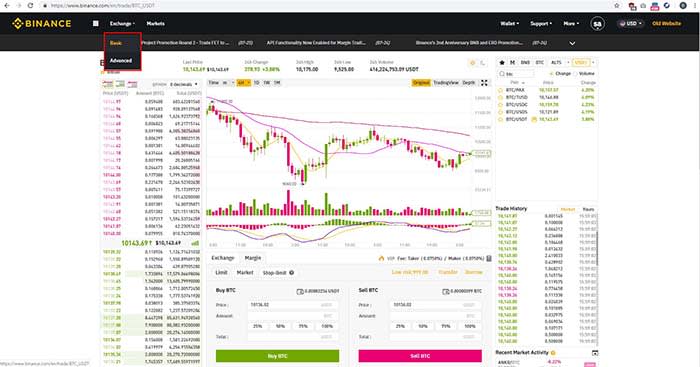This screenshot has width=700, height=367.
Task: Open the BNB market tab
Action: tap(525, 63)
